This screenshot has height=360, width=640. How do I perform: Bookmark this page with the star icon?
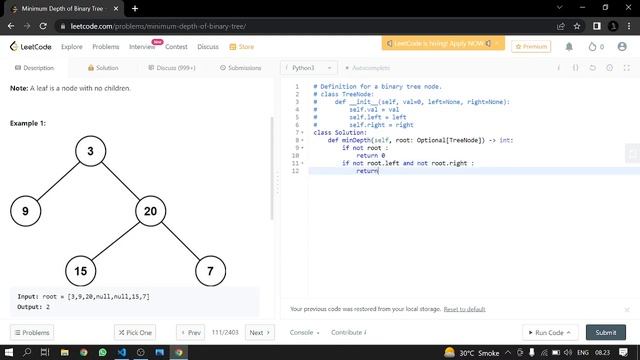577,26
